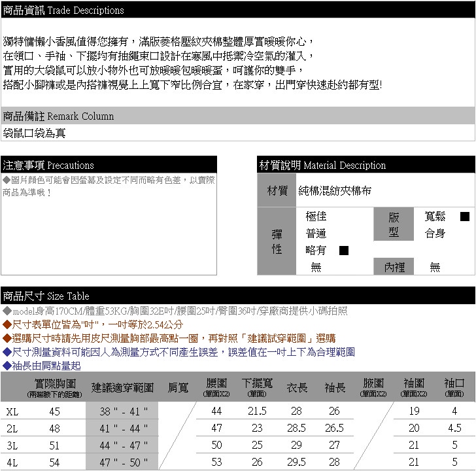
Task: Select the 商品尺寸 Size Table header
Action: point(46,296)
